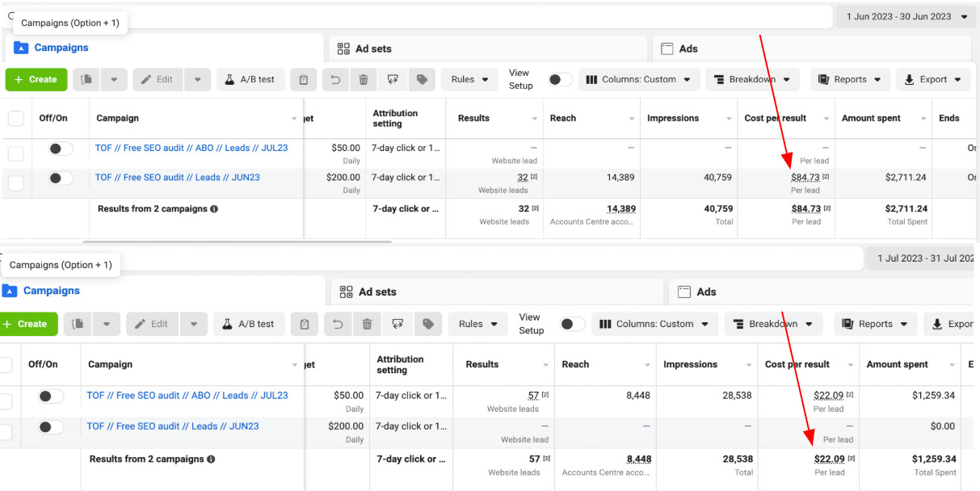Open Amount spent column arrow in July table
This screenshot has height=491, width=980.
tap(953, 365)
